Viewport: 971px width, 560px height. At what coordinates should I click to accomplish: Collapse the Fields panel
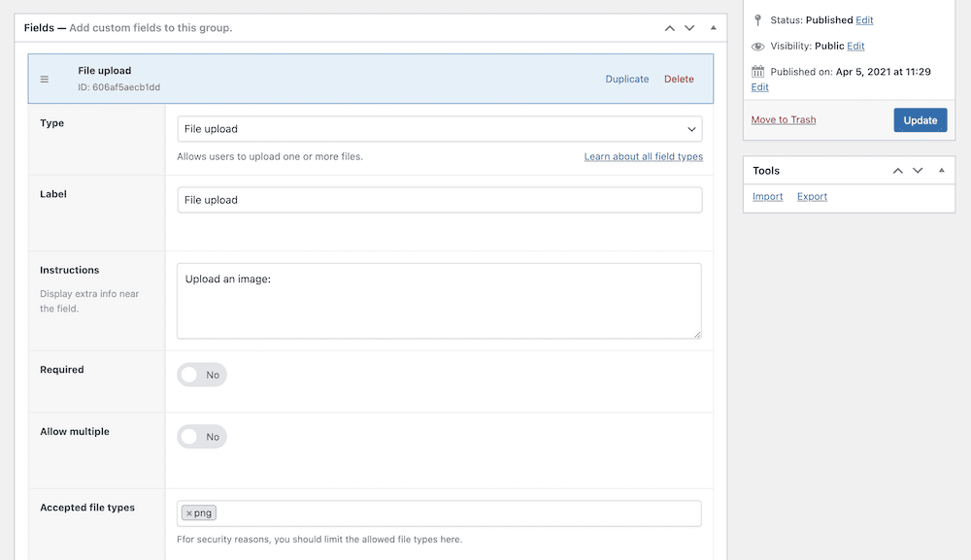[712, 29]
